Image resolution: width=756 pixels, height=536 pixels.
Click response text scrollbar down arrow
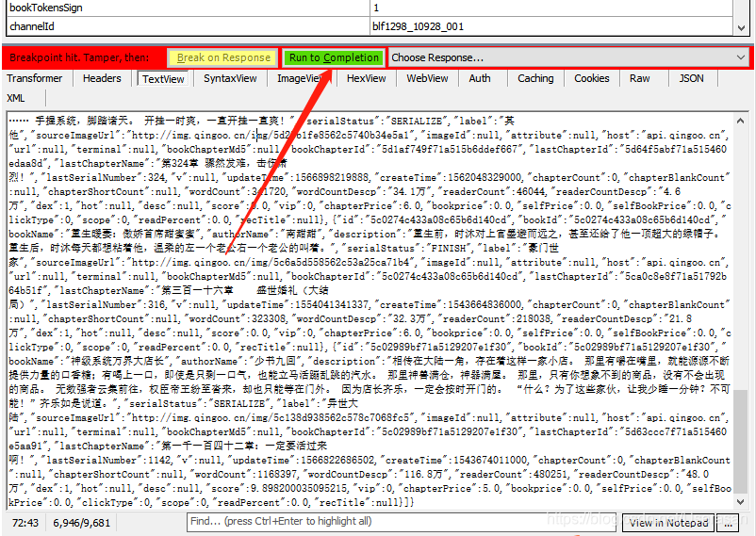(x=741, y=502)
